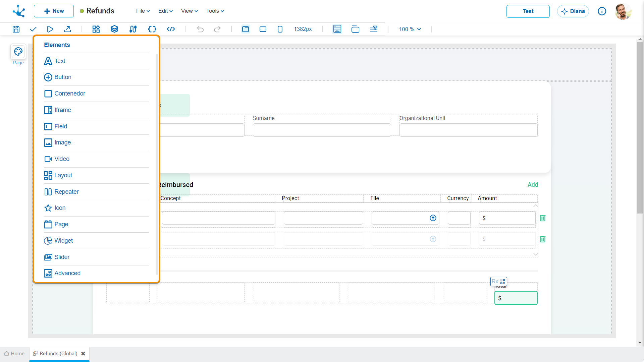Choose the Widget element

pos(96,241)
